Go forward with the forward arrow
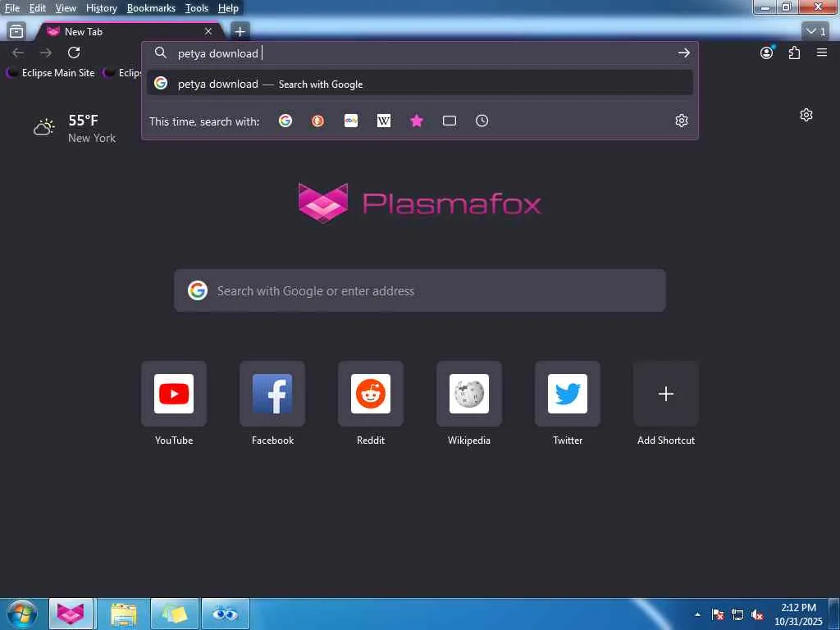The image size is (840, 630). coord(46,52)
